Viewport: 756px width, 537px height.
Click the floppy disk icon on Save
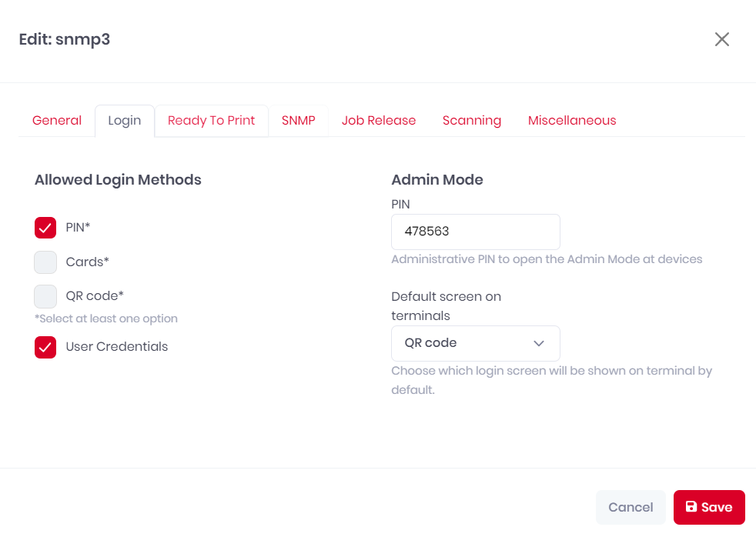(x=691, y=506)
